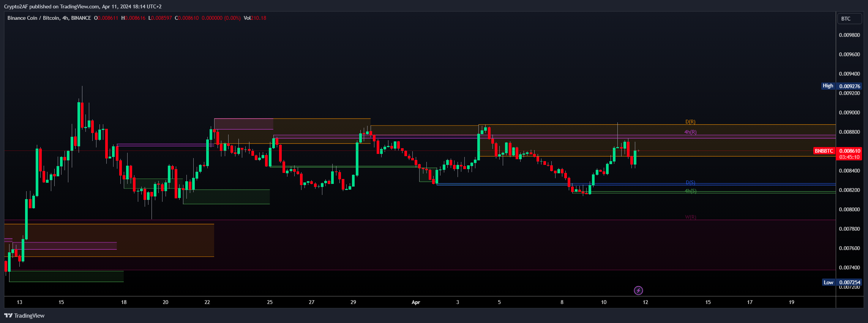Click the 0.008800 price axis label

pos(849,132)
